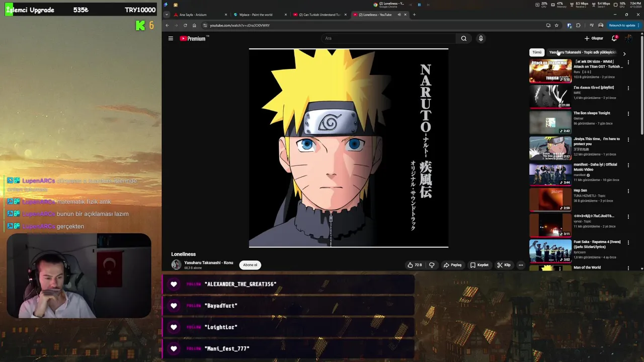This screenshot has height=362, width=644.
Task: Open options for 'Jiraiya. This time' video
Action: coord(628,139)
